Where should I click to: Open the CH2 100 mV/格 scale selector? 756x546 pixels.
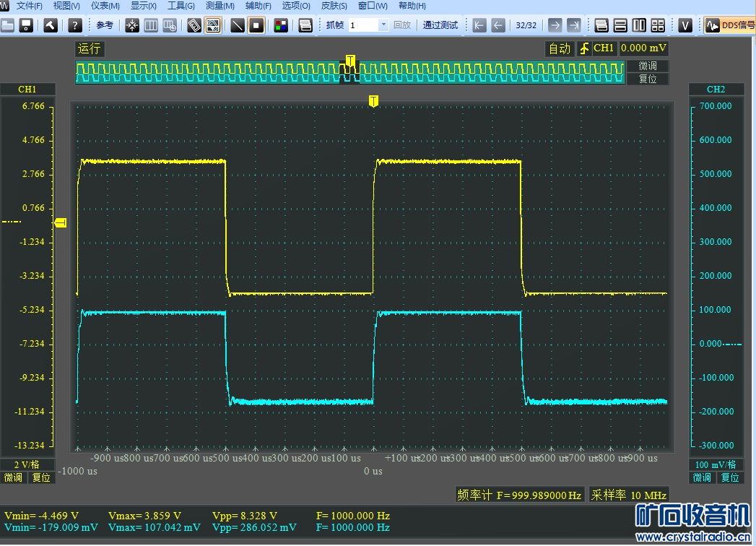pos(716,464)
